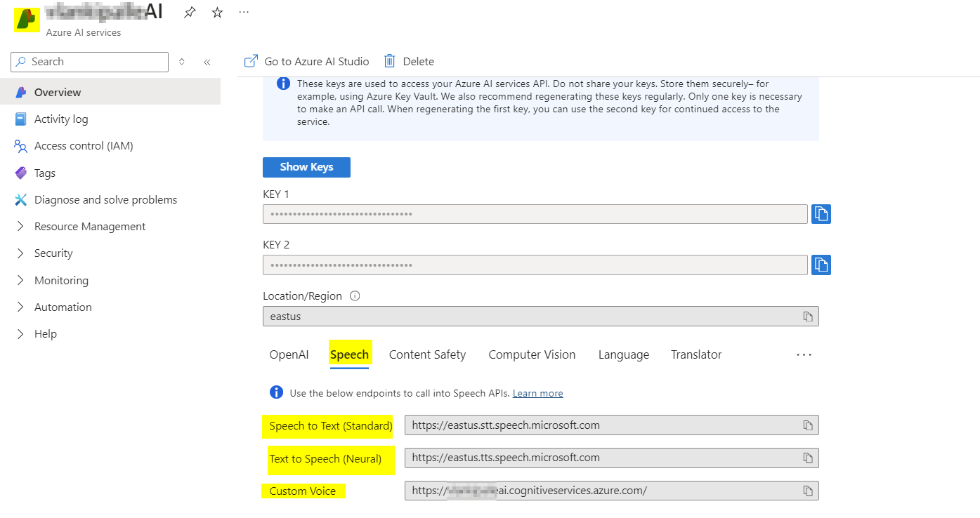Click the Activity log icon

21,119
